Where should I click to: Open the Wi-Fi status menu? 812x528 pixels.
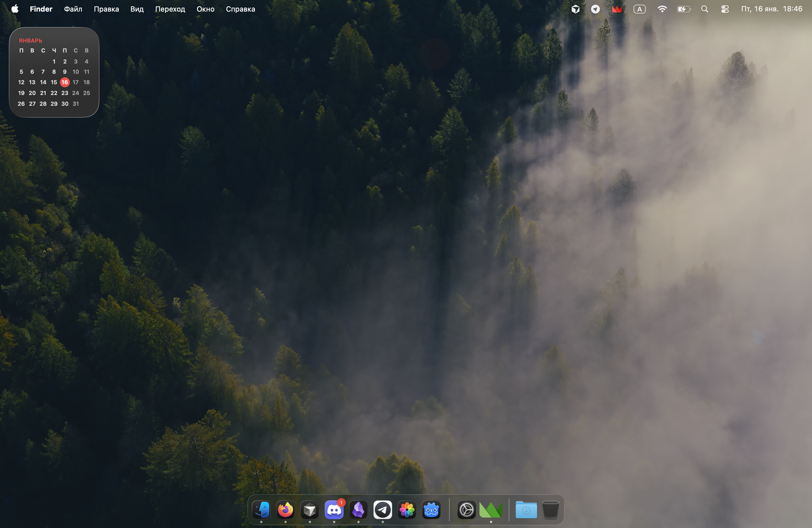coord(662,9)
